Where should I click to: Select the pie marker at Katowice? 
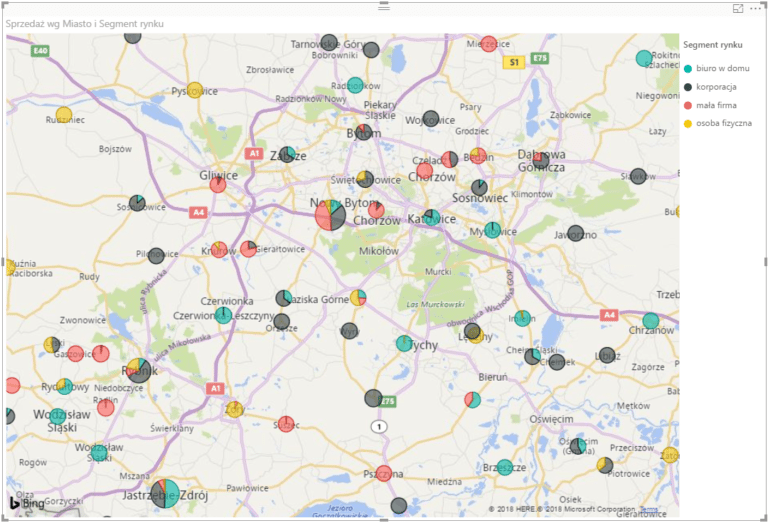(430, 217)
